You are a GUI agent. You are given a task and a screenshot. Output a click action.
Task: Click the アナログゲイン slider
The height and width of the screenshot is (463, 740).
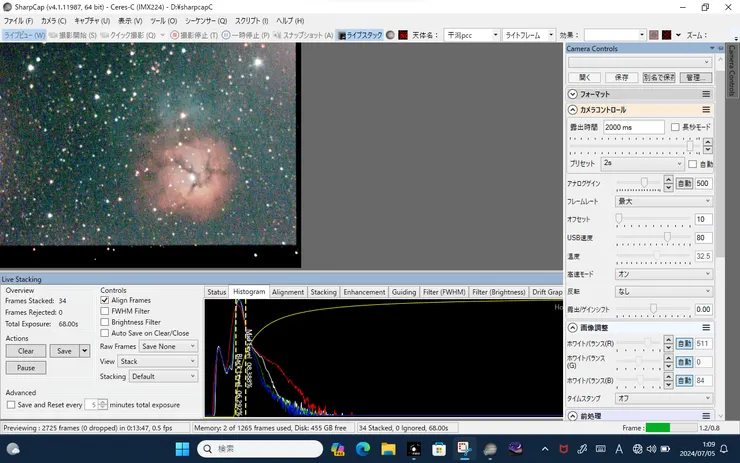(643, 183)
